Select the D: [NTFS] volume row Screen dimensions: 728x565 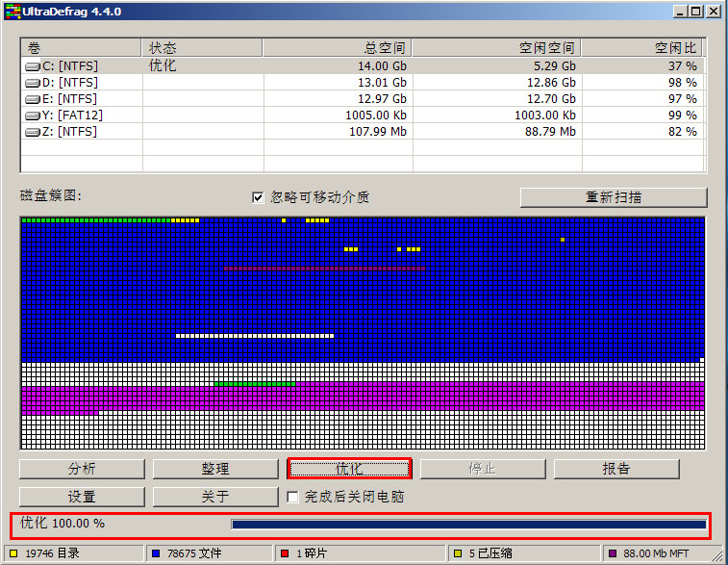(363, 83)
